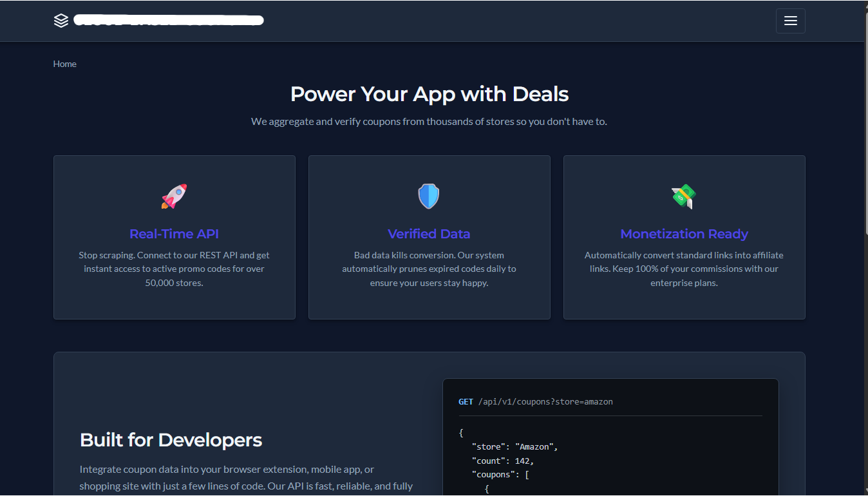Click the money icon on Monetization Ready card
The image size is (868, 496).
point(684,196)
